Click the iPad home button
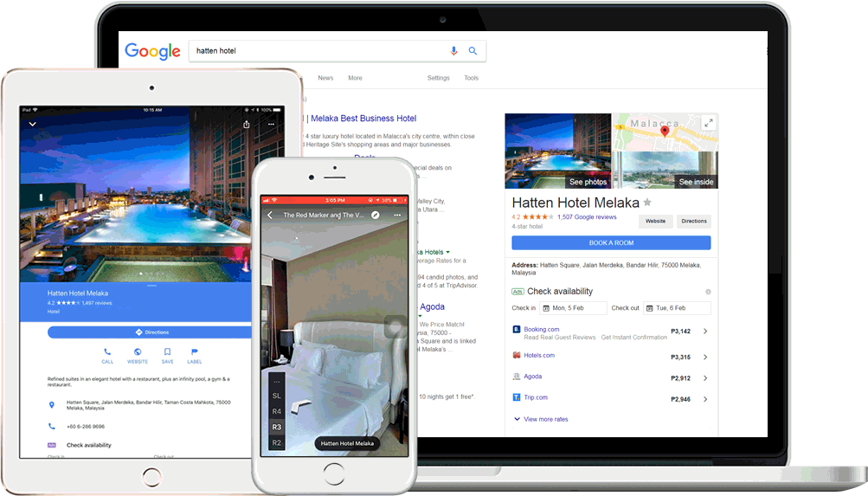Image resolution: width=868 pixels, height=496 pixels. [151, 476]
